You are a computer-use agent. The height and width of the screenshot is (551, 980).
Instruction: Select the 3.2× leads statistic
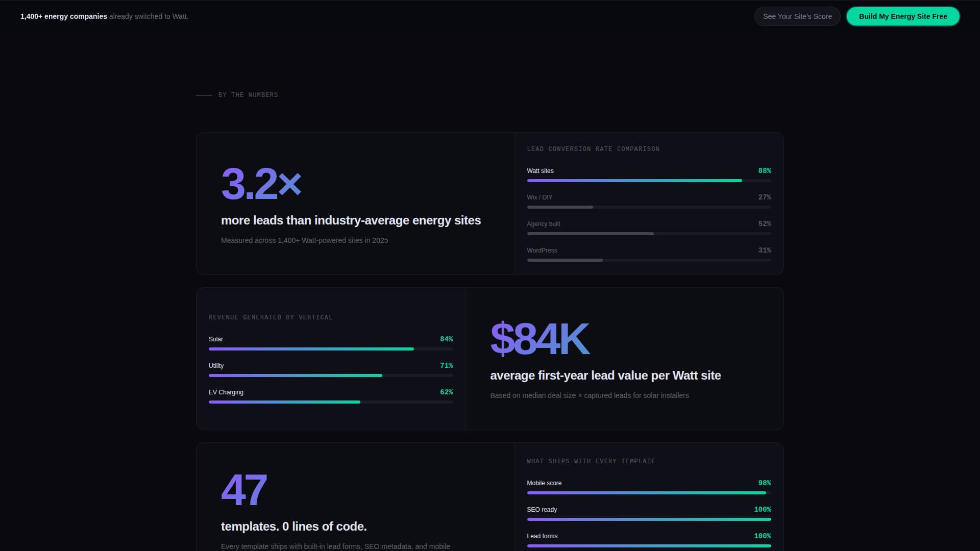pos(261,184)
